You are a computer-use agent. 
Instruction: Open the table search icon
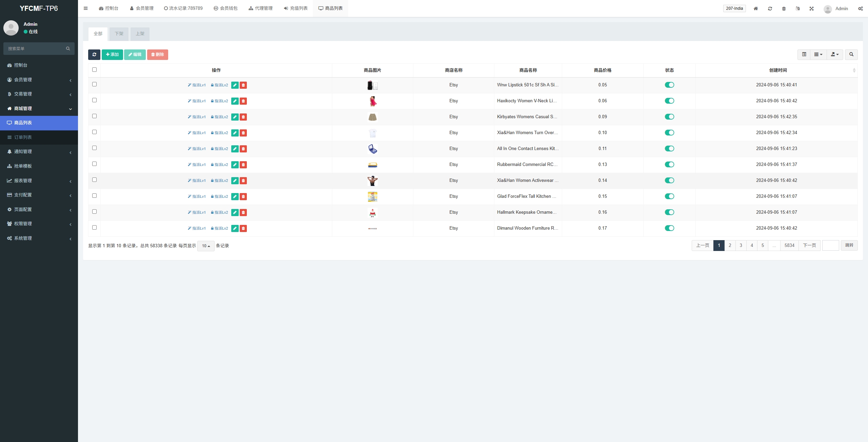[x=851, y=55]
